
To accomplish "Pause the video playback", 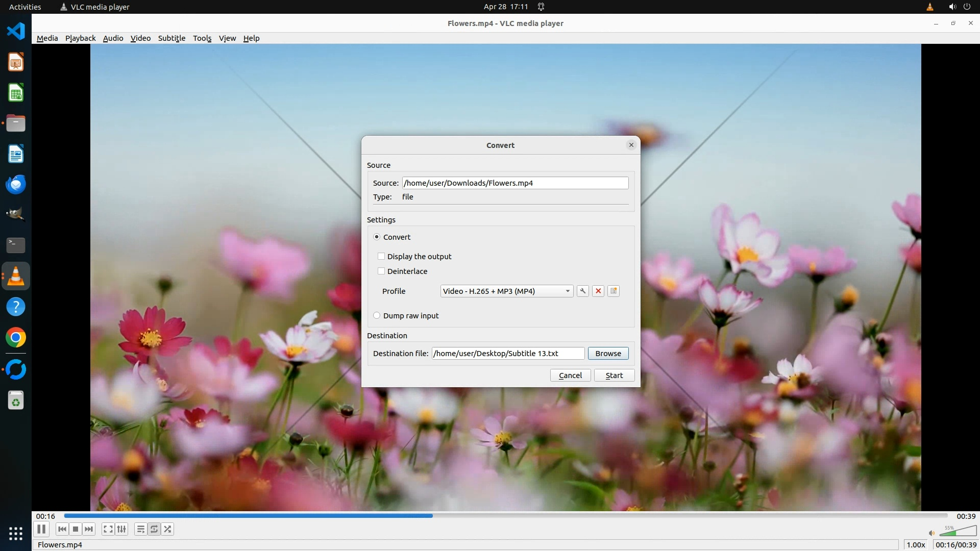I will 41,529.
